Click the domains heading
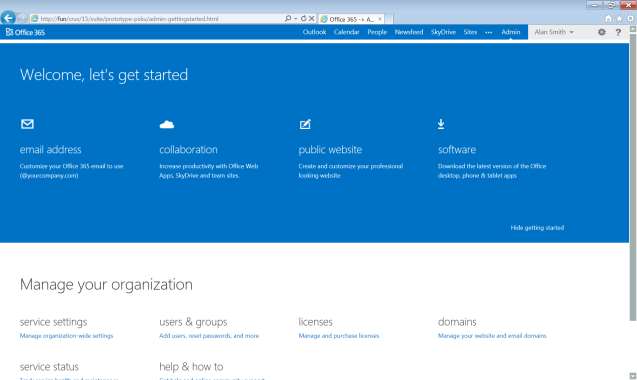Screen dimensions: 637x380 click(457, 322)
